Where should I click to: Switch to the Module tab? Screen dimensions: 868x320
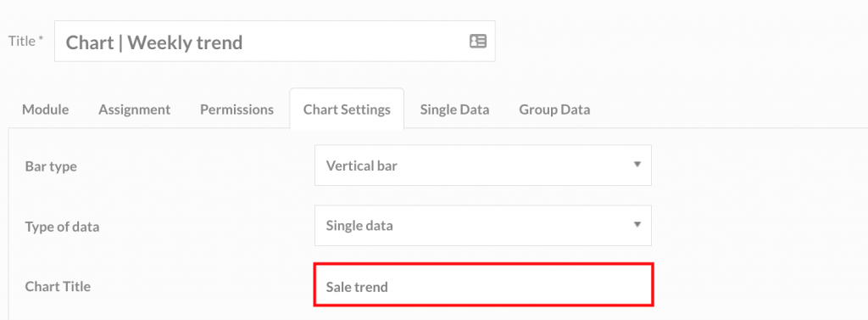coord(46,109)
